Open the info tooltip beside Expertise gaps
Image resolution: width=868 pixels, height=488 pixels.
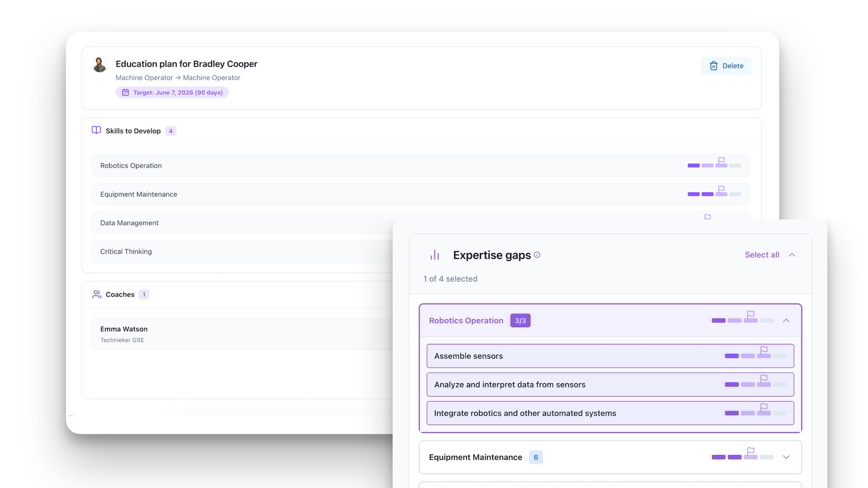pyautogui.click(x=537, y=255)
